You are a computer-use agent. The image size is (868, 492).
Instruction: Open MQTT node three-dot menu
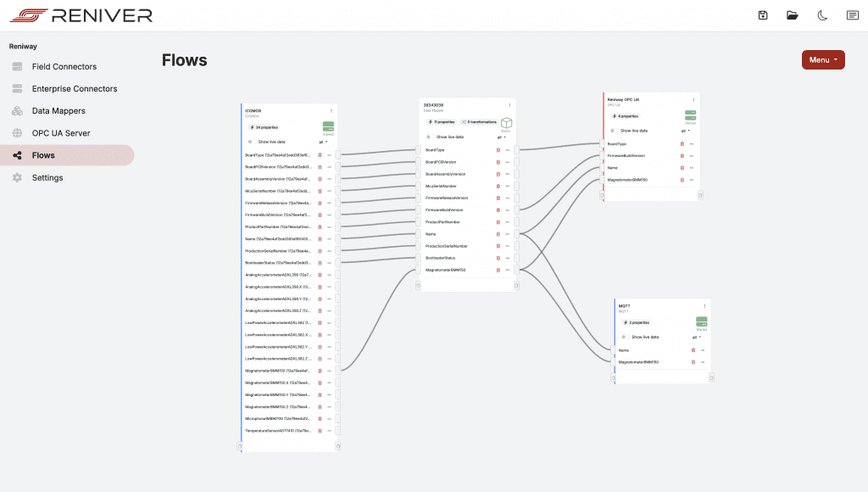704,306
